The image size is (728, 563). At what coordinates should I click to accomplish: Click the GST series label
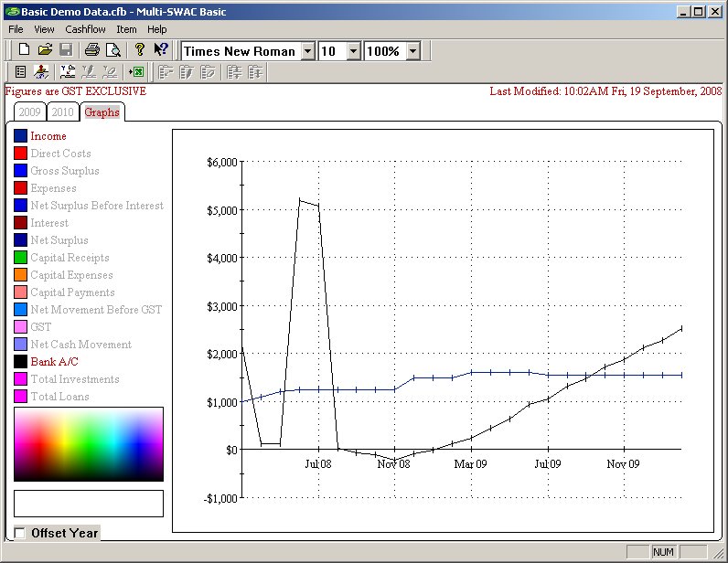(x=41, y=327)
